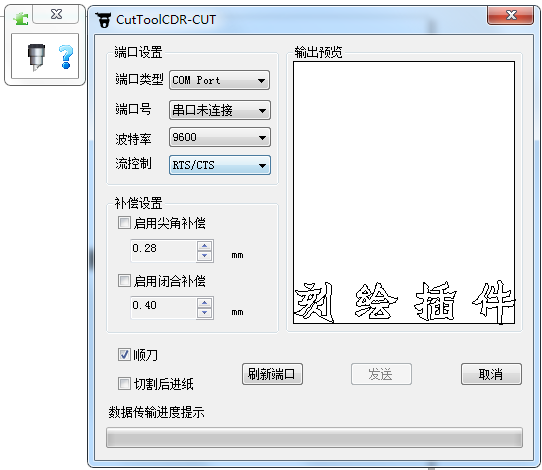
Task: Expand the 波特率 9600 dropdown
Action: (219, 137)
